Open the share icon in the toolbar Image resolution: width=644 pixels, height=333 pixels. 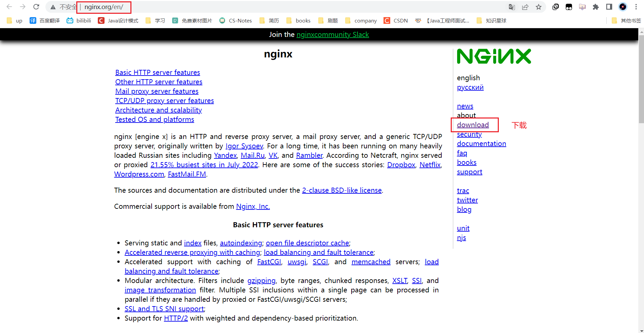coord(525,7)
